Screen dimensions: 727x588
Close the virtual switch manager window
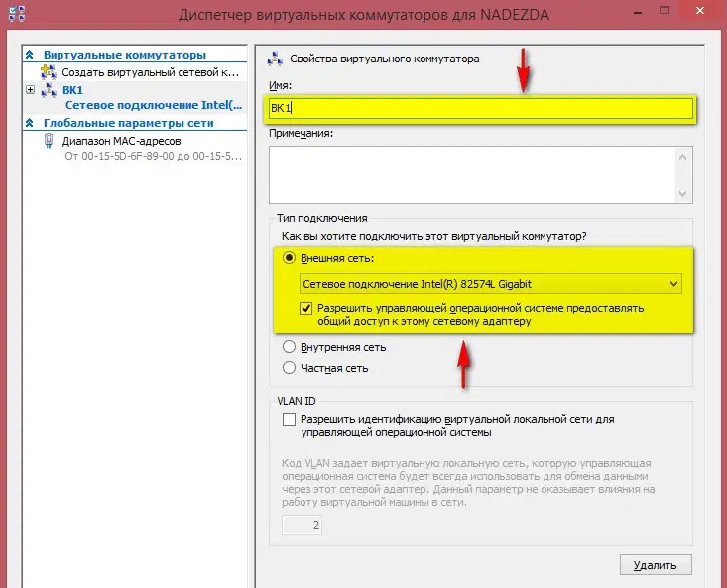(x=700, y=11)
